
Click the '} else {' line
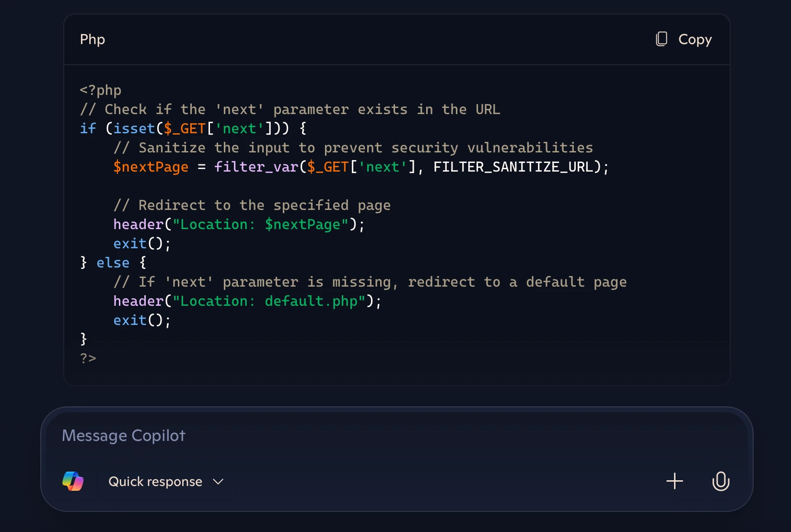(113, 263)
